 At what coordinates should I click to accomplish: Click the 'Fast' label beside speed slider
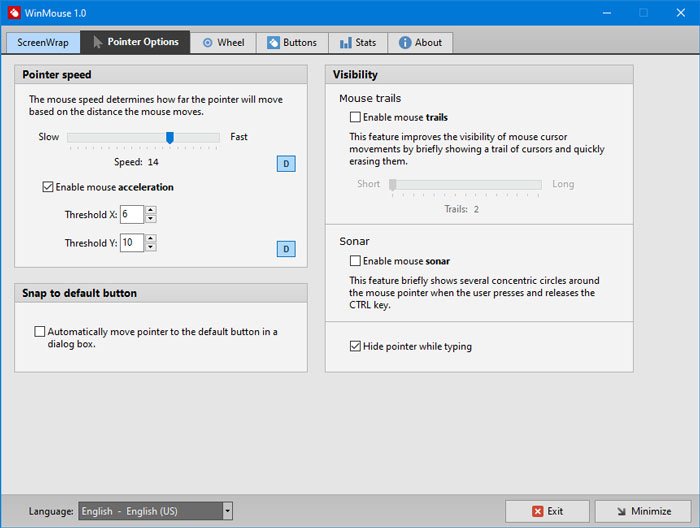click(239, 137)
